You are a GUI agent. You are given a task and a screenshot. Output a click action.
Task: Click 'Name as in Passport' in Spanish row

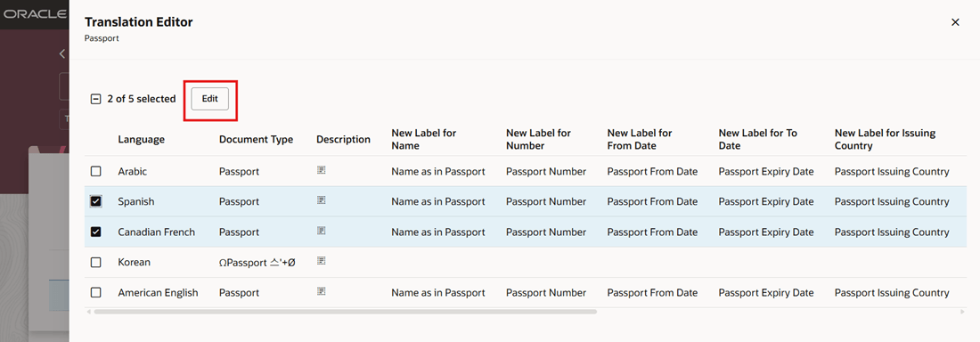click(438, 201)
